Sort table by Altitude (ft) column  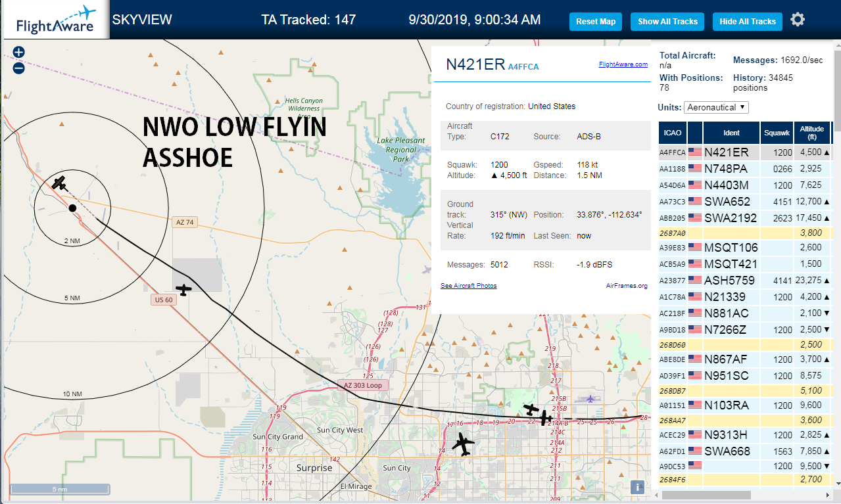pyautogui.click(x=813, y=133)
